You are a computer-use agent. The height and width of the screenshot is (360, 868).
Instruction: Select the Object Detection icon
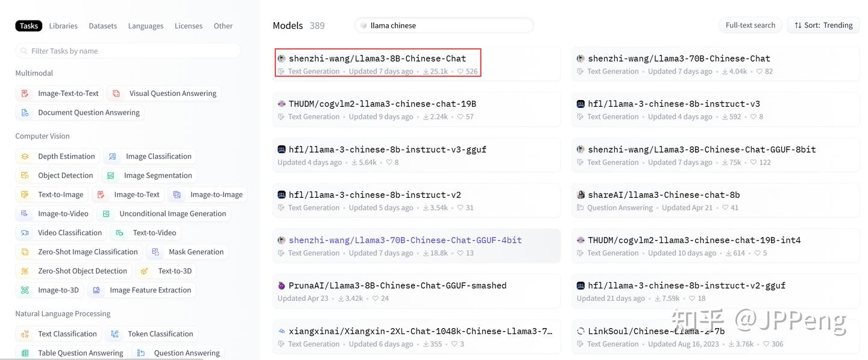[x=25, y=175]
